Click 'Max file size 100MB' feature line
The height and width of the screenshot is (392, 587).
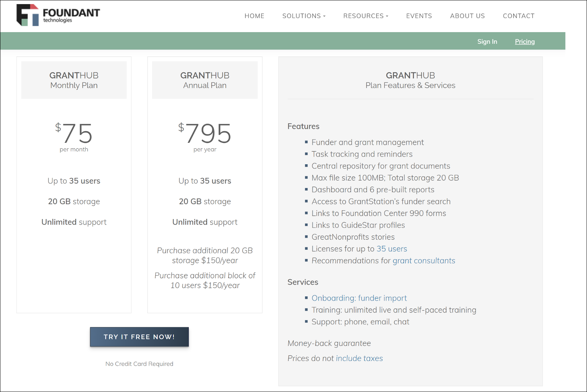[385, 178]
